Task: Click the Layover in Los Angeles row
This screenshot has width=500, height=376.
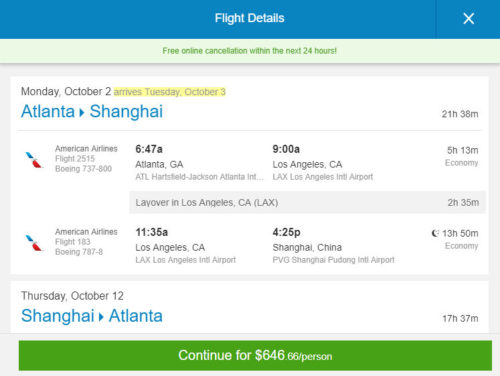Action: click(307, 202)
